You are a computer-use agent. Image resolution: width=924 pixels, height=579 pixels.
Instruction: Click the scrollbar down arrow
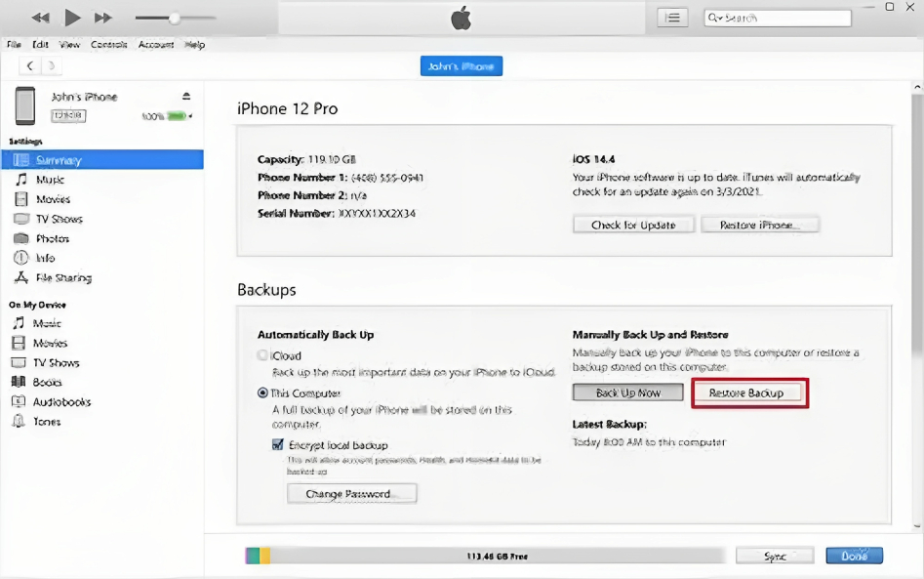tap(917, 525)
